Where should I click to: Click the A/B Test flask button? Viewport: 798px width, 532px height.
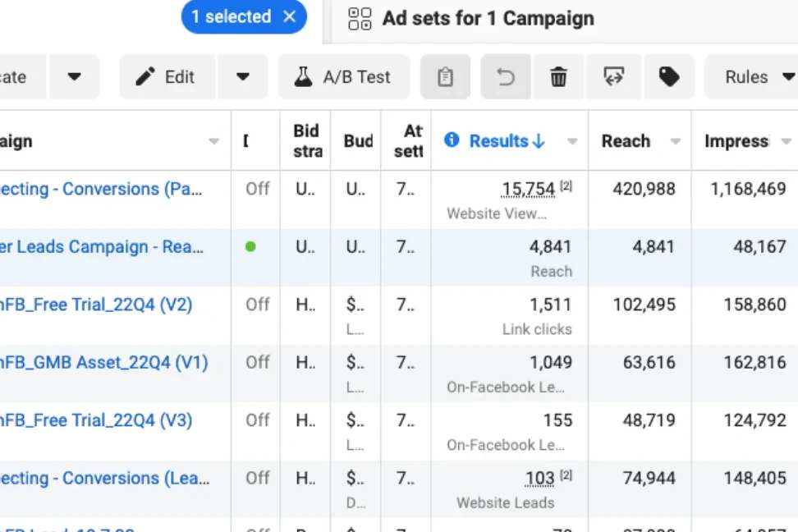[x=343, y=77]
